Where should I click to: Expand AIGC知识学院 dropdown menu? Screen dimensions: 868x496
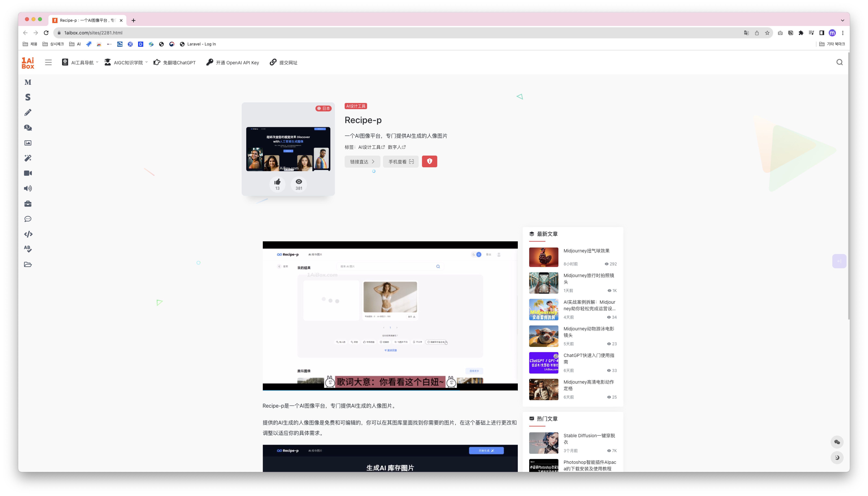coord(126,62)
